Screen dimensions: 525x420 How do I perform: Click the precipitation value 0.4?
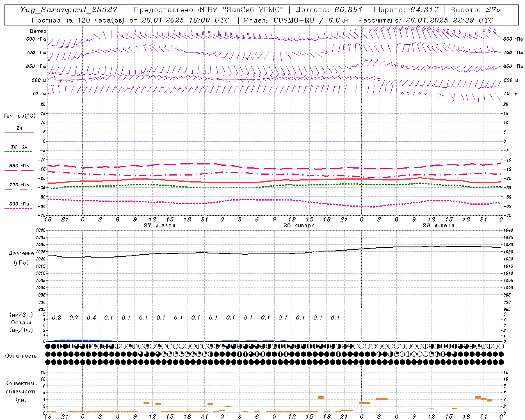tap(91, 318)
